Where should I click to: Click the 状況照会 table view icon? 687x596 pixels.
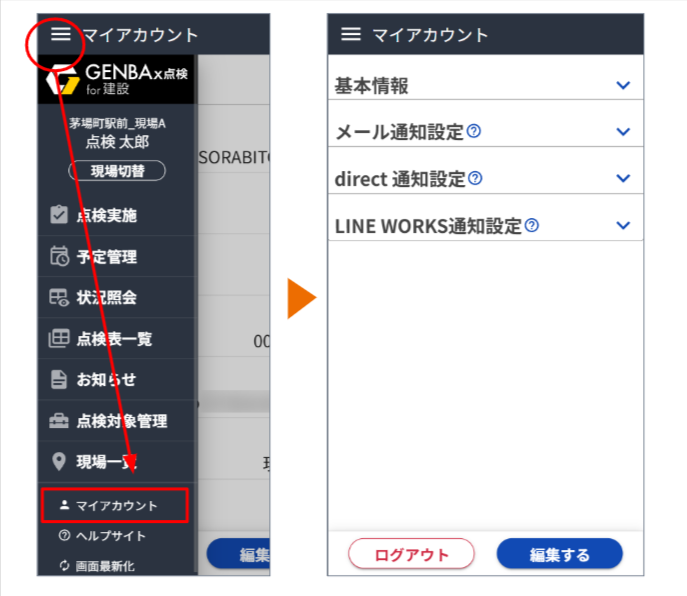click(x=59, y=297)
